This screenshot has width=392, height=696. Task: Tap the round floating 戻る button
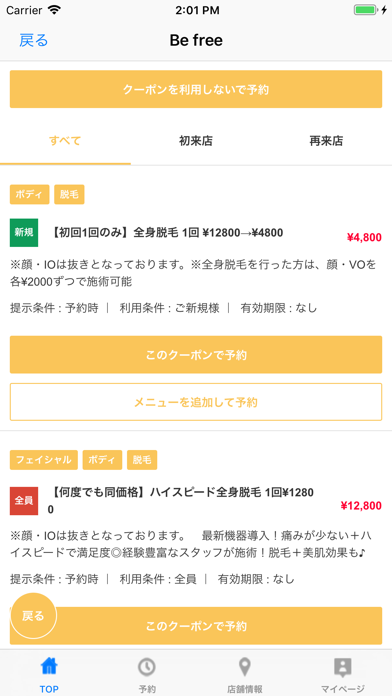pos(33,616)
